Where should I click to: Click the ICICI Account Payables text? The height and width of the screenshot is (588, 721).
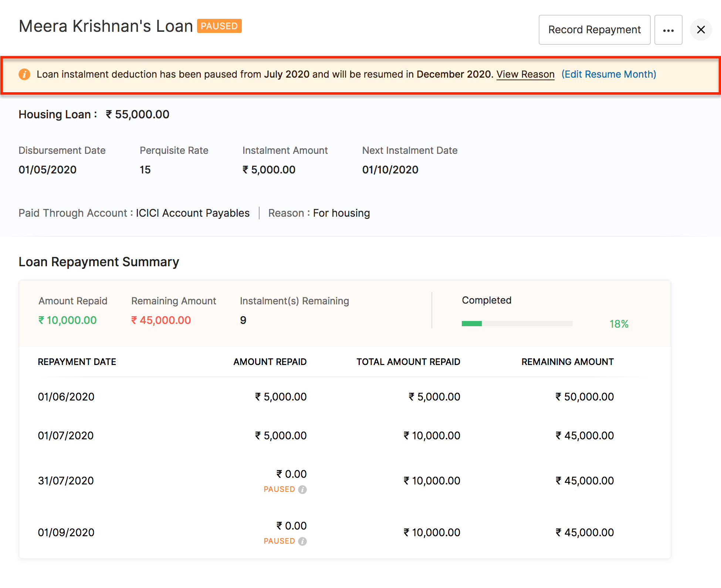click(x=193, y=213)
